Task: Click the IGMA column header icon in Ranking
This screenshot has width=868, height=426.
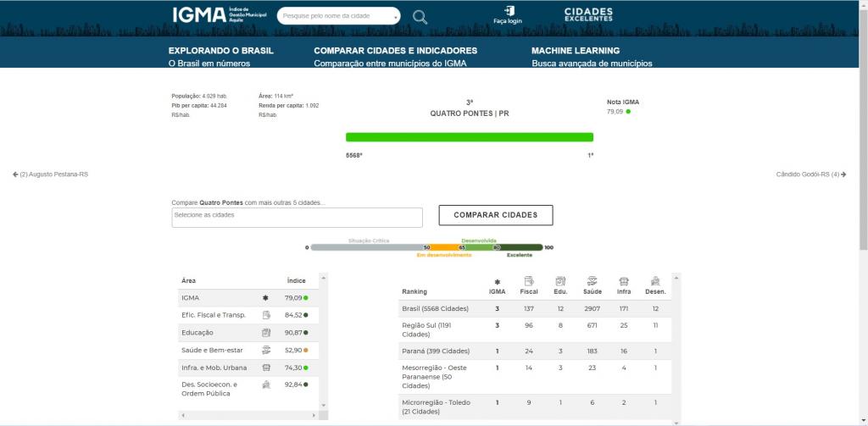Action: (x=497, y=282)
